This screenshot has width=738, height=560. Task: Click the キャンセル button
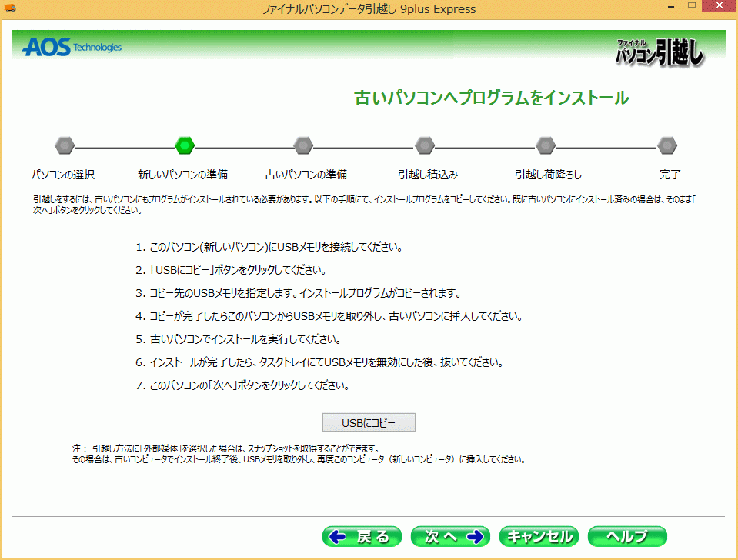(539, 536)
